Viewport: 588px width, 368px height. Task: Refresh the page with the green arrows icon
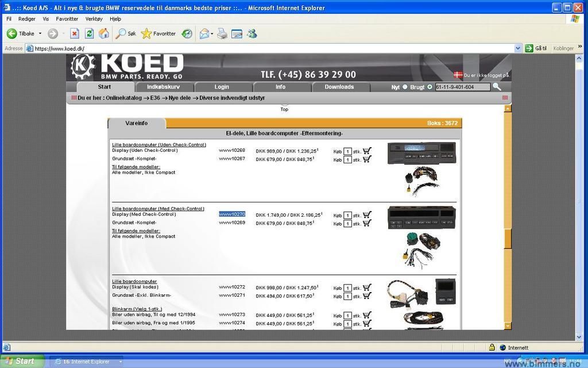point(89,34)
